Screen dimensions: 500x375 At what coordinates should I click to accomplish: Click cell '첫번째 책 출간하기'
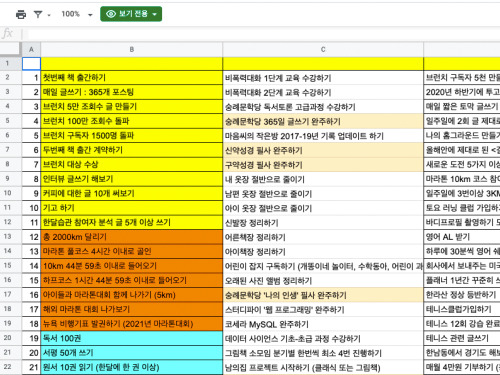[x=132, y=78]
